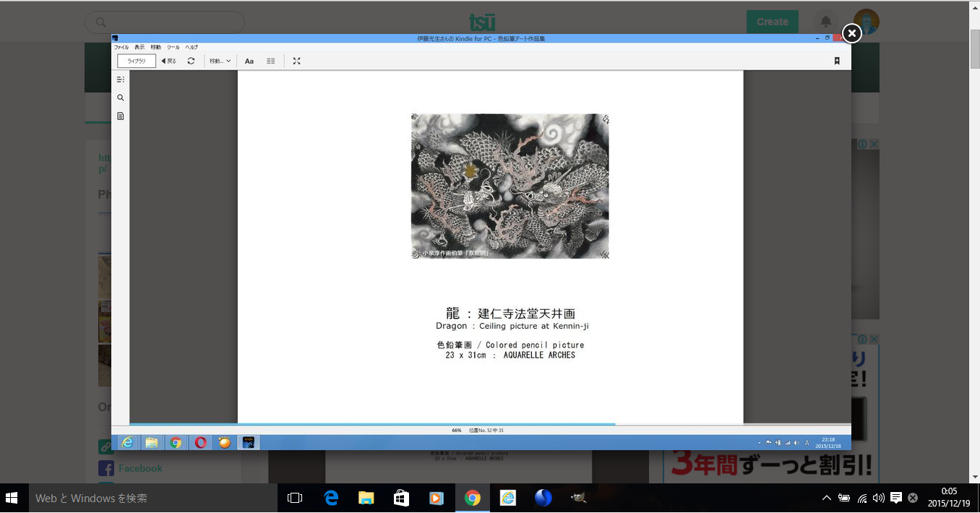The width and height of the screenshot is (980, 513).
Task: Click the column layout icon in Kindle toolbar
Action: (x=271, y=61)
